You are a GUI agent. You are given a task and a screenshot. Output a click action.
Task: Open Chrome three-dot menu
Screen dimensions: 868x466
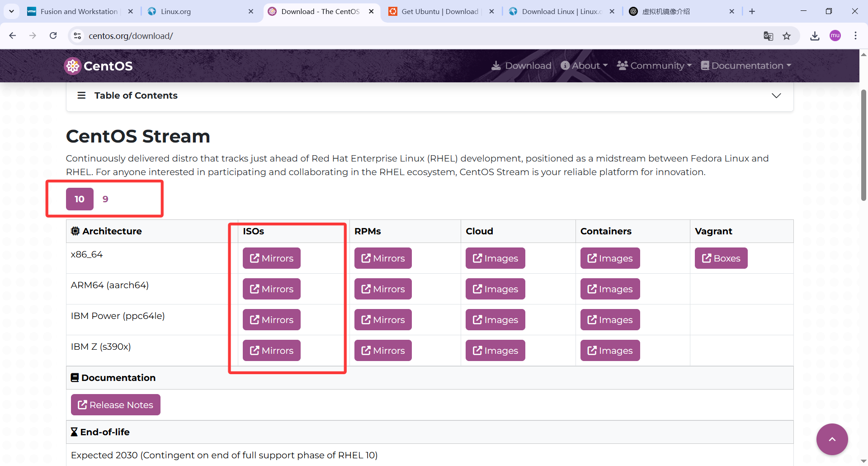point(855,36)
